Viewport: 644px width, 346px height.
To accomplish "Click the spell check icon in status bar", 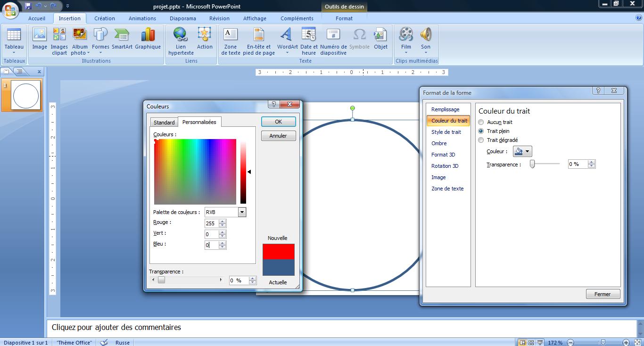I will click(104, 342).
